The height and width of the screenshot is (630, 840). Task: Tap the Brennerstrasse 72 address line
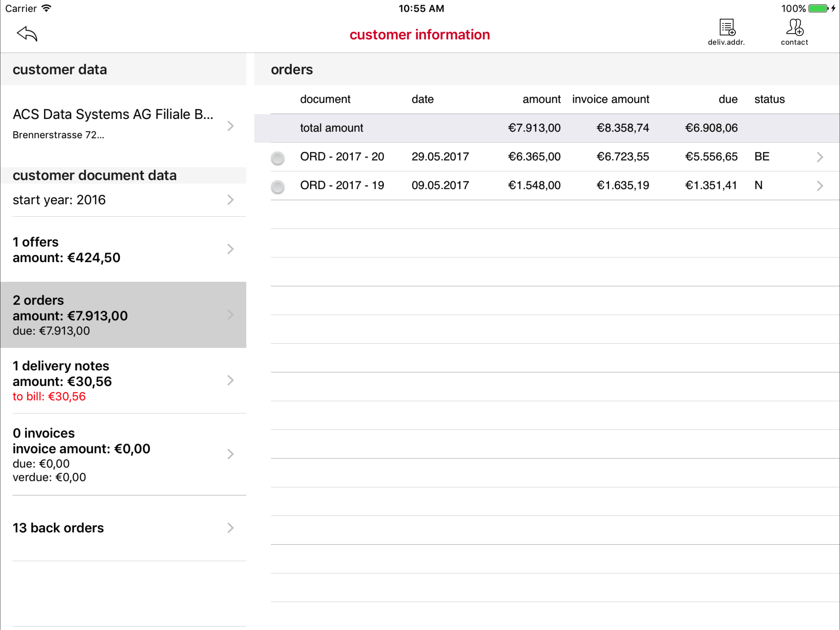point(58,135)
